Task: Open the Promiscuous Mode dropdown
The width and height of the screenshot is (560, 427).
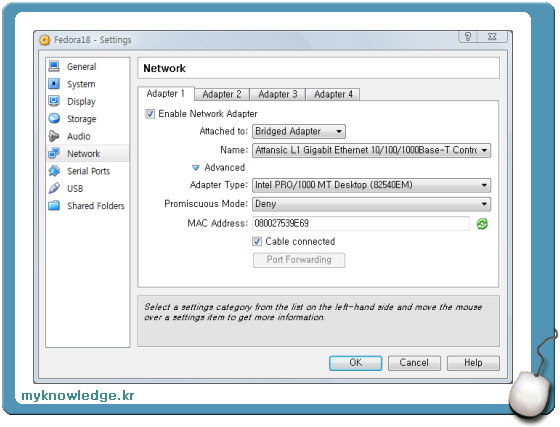Action: [371, 204]
